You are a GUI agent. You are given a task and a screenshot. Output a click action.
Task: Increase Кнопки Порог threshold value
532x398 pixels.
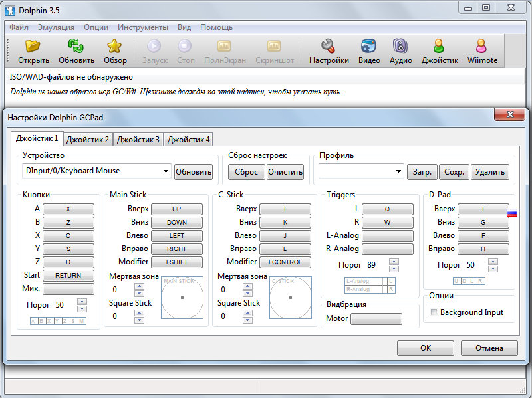click(82, 301)
